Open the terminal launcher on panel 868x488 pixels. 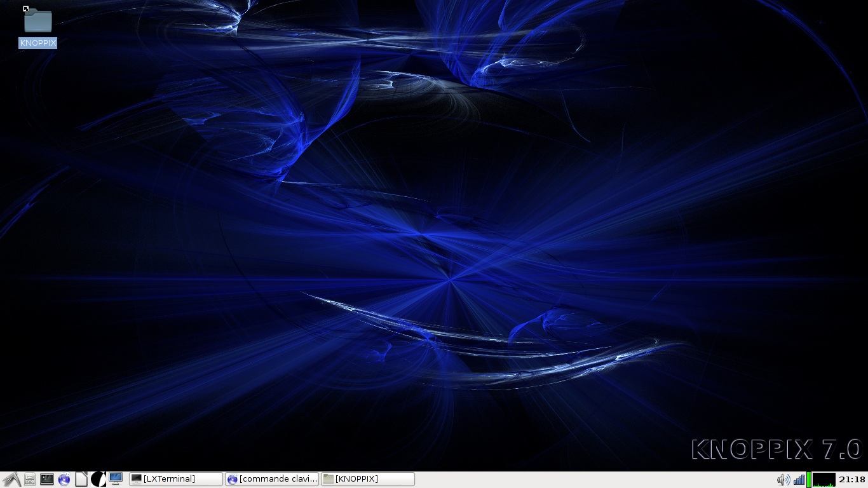point(47,479)
